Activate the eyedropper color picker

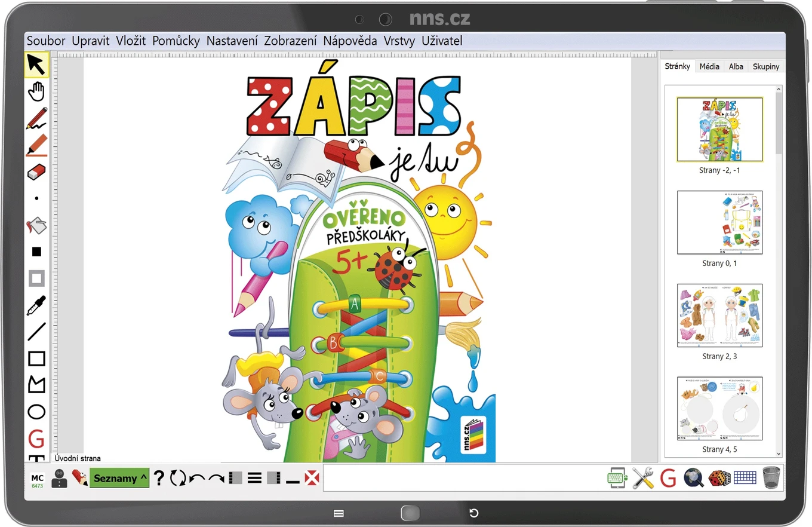click(x=36, y=305)
